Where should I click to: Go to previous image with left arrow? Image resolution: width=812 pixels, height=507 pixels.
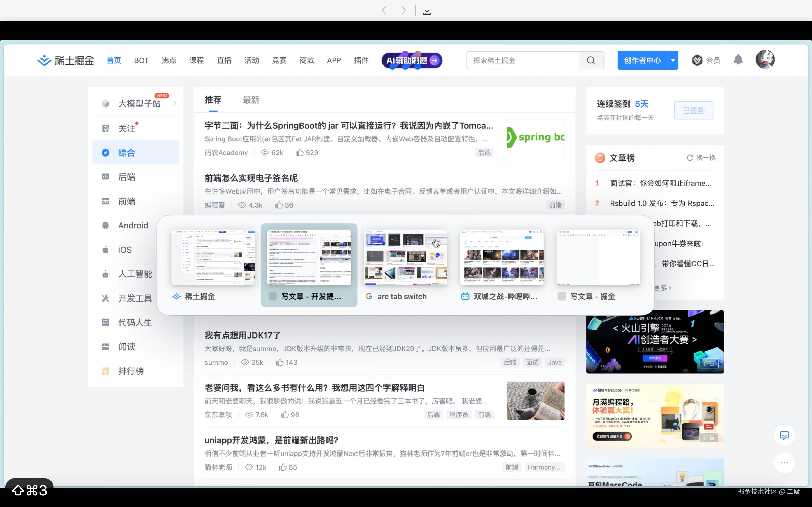(384, 10)
